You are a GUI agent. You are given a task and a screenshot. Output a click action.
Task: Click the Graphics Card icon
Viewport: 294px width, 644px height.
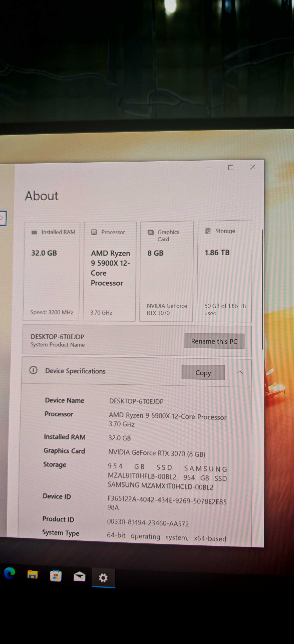(151, 232)
